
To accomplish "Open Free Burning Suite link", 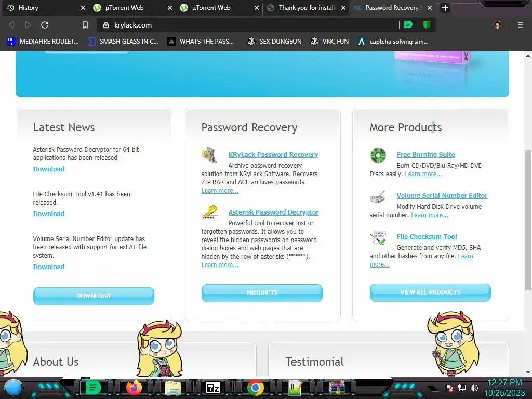I will 426,155.
